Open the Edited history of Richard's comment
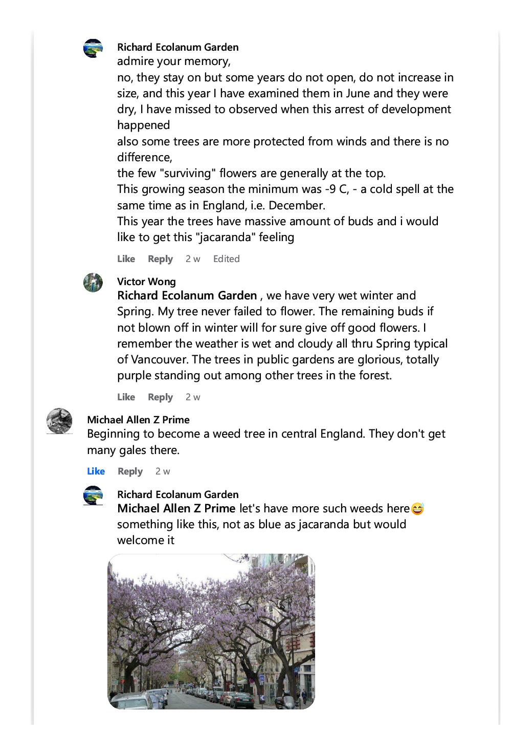This screenshot has height=756, width=532. (x=226, y=259)
